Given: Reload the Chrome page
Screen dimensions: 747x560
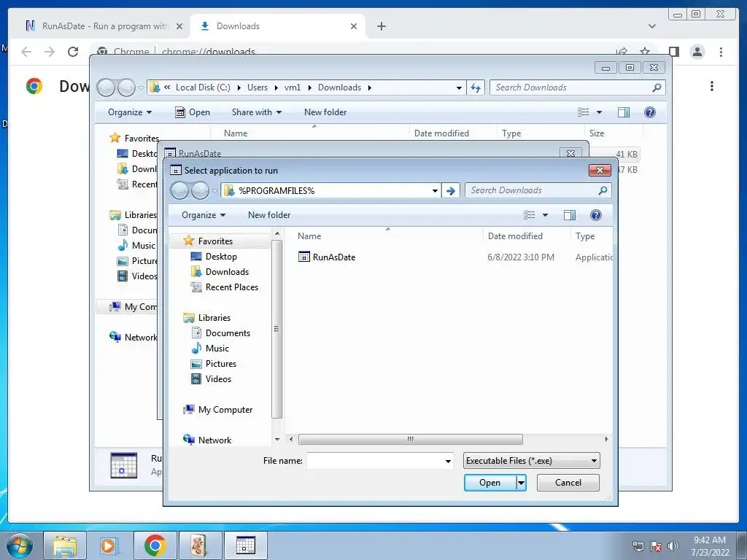Looking at the screenshot, I should coord(72,52).
